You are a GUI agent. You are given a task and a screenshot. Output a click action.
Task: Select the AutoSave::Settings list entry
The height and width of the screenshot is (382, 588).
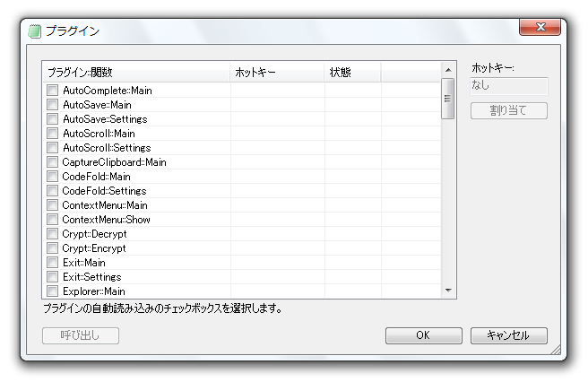105,119
